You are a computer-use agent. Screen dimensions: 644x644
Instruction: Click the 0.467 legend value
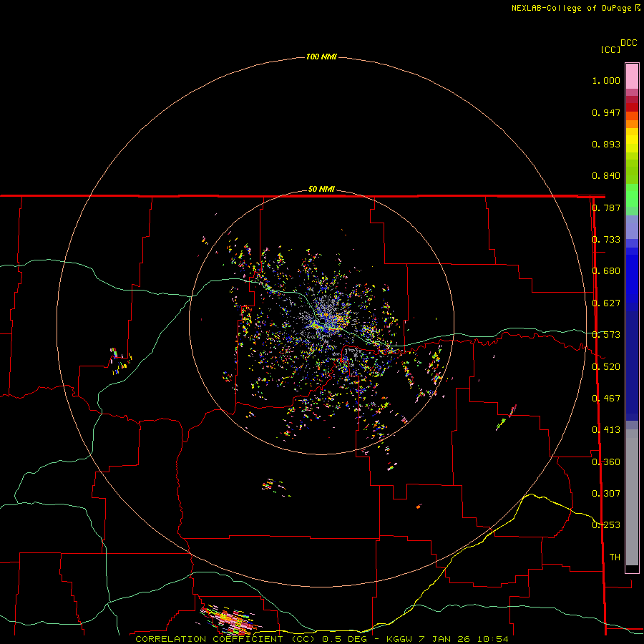click(x=606, y=399)
